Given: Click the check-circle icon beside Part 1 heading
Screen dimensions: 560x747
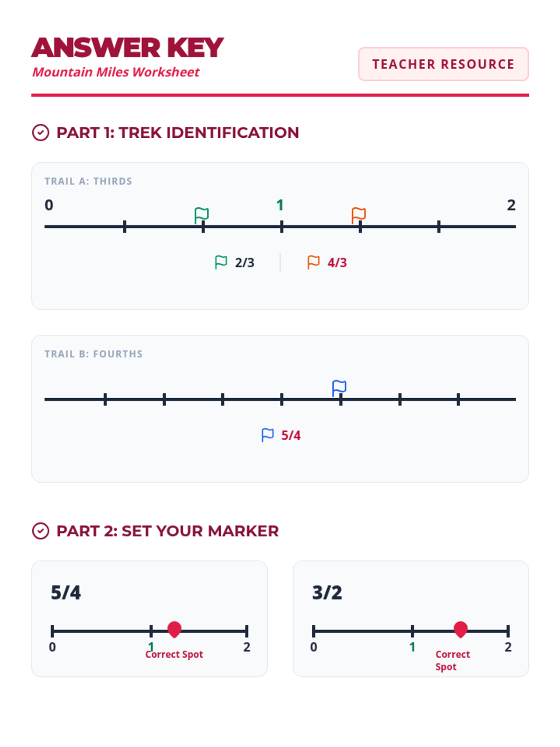Looking at the screenshot, I should pyautogui.click(x=41, y=133).
